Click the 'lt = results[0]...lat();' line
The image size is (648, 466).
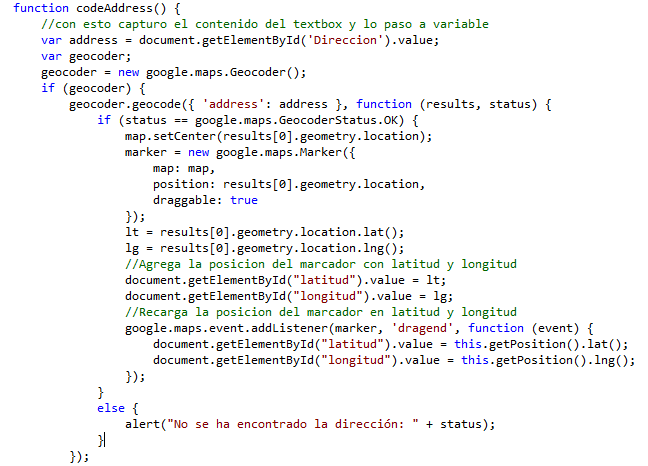(x=264, y=233)
